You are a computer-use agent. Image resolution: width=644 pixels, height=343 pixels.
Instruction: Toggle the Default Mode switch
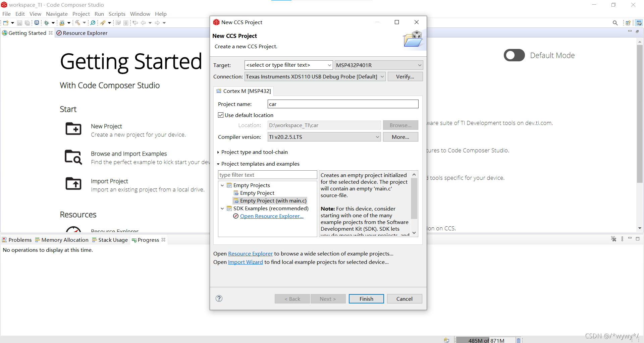pos(514,55)
